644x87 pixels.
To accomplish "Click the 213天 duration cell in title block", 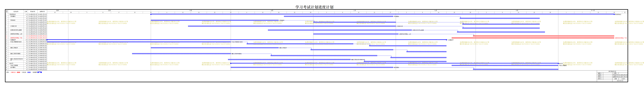I will [x=623, y=79].
